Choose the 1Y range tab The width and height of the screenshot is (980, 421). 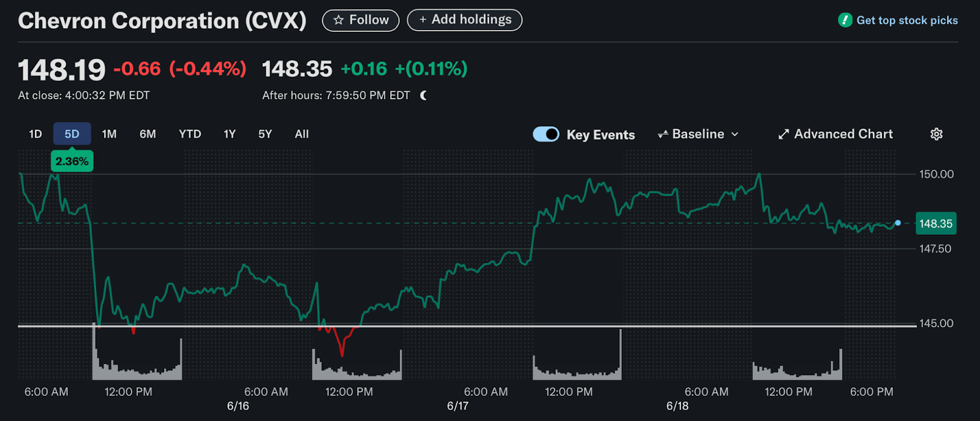pyautogui.click(x=230, y=134)
